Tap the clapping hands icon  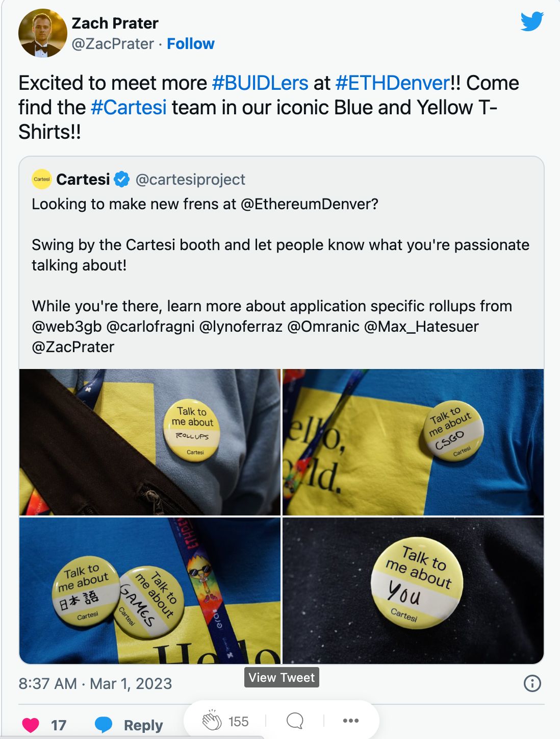coord(212,721)
